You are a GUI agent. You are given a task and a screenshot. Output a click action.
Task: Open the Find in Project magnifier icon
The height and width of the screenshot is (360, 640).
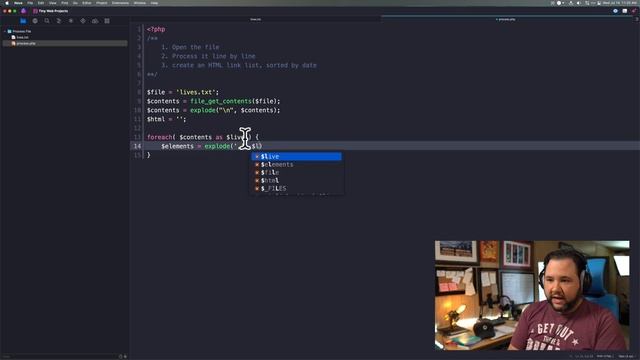tap(47, 21)
